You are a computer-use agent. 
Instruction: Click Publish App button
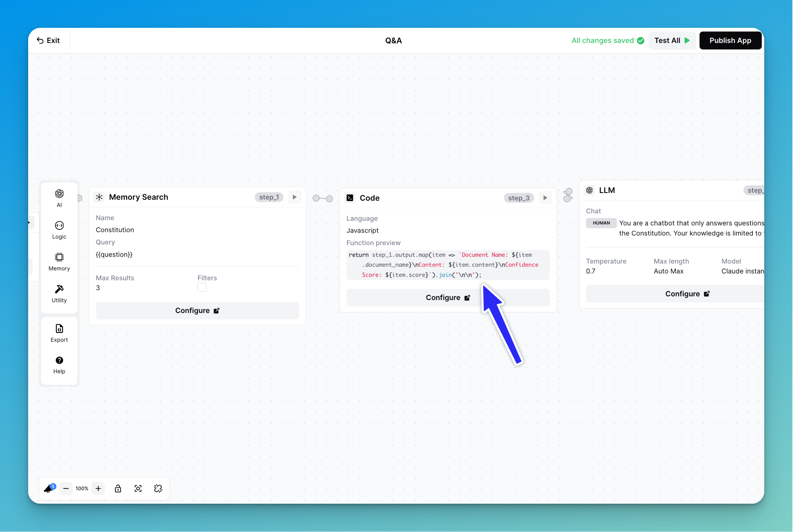tap(730, 41)
